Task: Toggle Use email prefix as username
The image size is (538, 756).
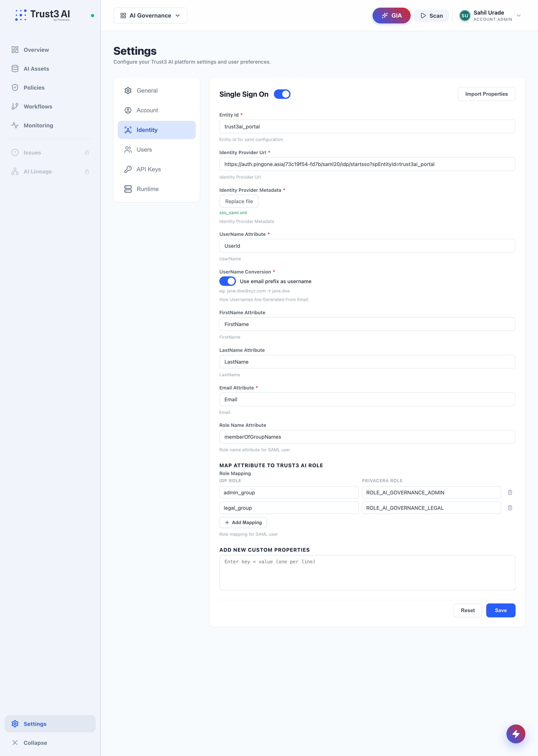Action: (x=228, y=281)
